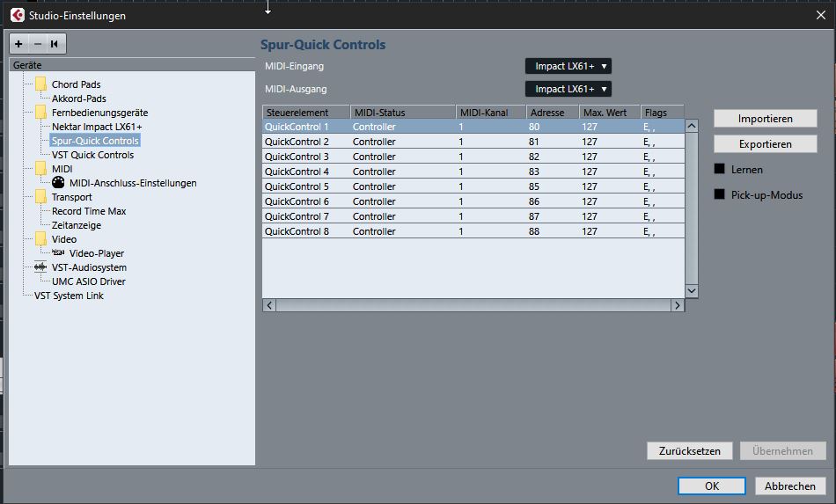Click the Transport folder icon
836x504 pixels.
tap(40, 197)
